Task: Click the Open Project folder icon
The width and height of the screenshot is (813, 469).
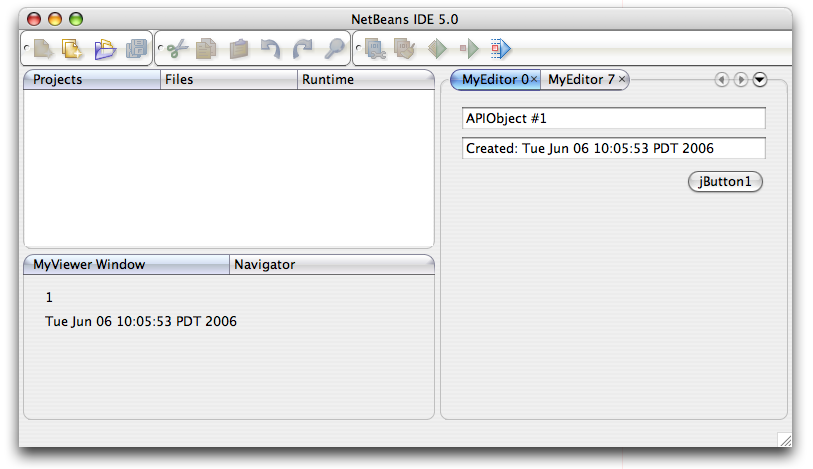Action: click(x=105, y=49)
